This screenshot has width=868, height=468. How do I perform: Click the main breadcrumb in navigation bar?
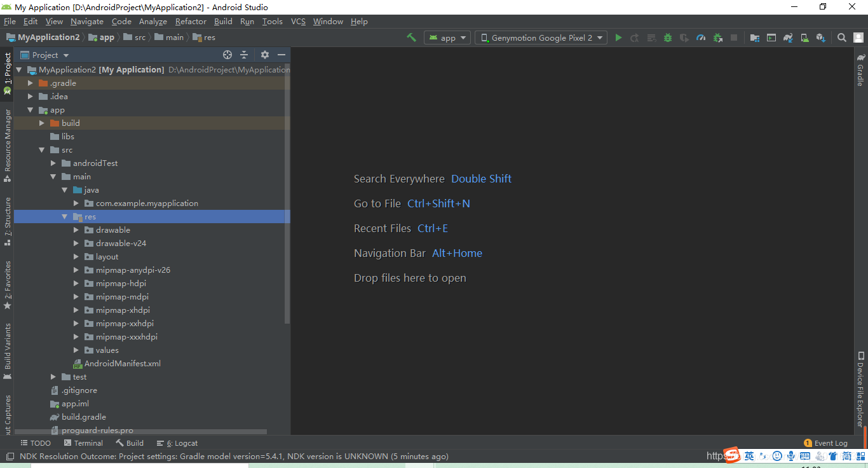169,38
